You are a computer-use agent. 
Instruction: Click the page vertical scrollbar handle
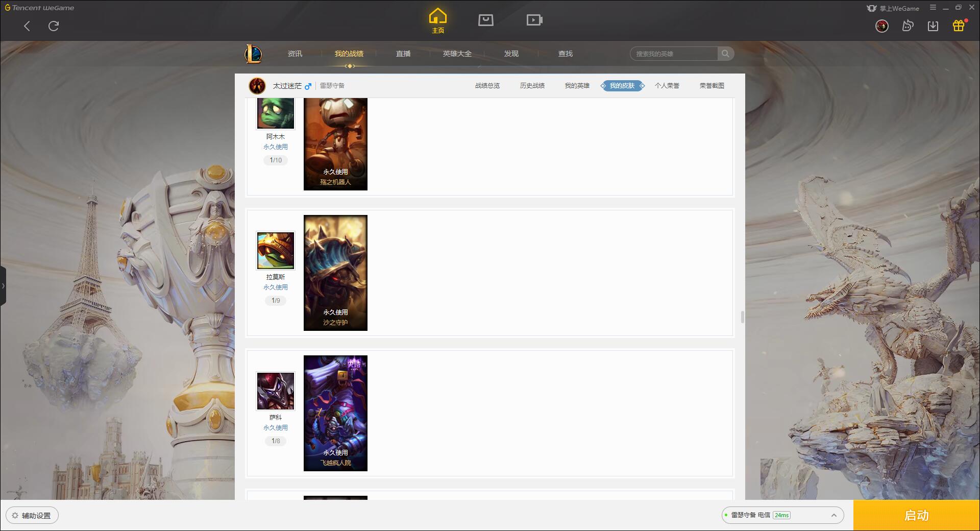742,317
